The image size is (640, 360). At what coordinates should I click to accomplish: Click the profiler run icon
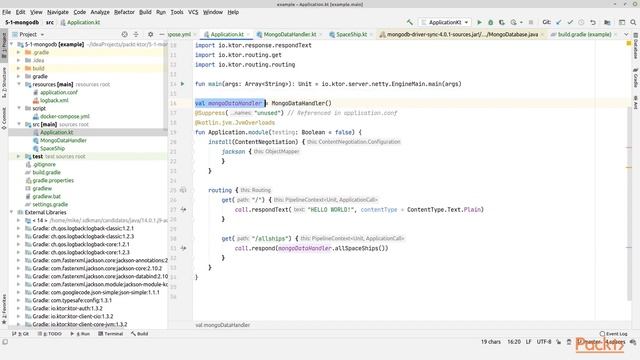(513, 22)
